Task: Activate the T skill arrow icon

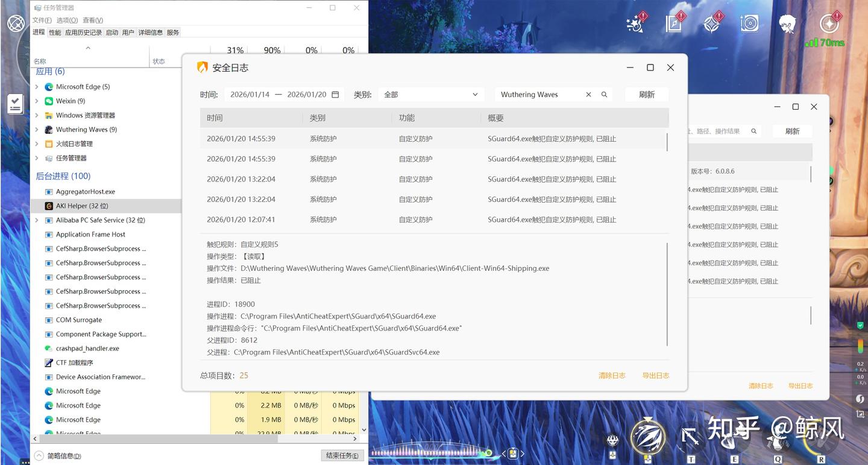Action: (x=690, y=438)
